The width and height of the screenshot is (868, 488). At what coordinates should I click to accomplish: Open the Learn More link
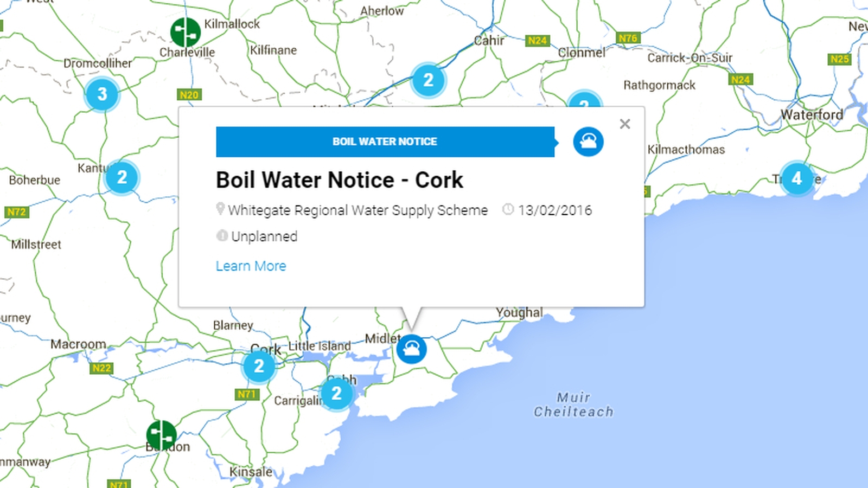251,266
